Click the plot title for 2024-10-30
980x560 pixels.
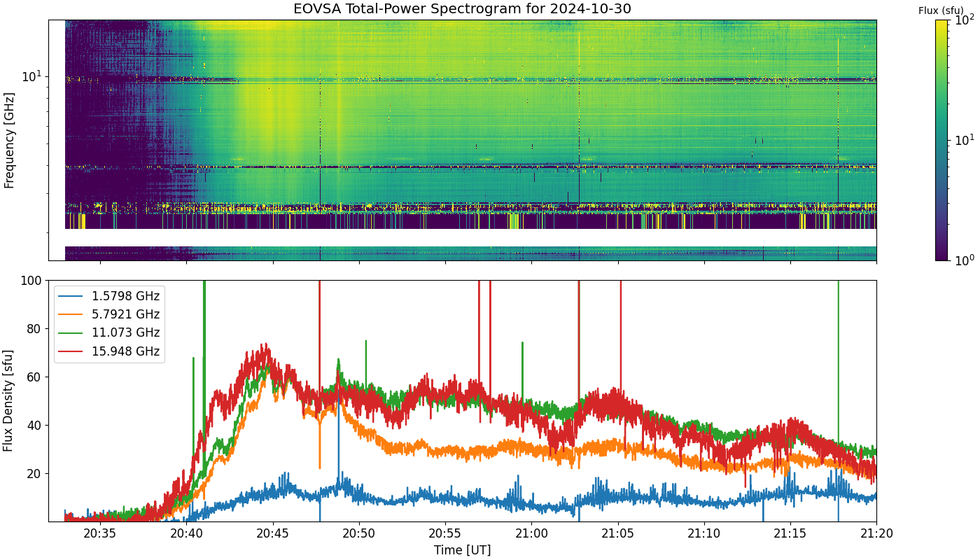point(462,8)
